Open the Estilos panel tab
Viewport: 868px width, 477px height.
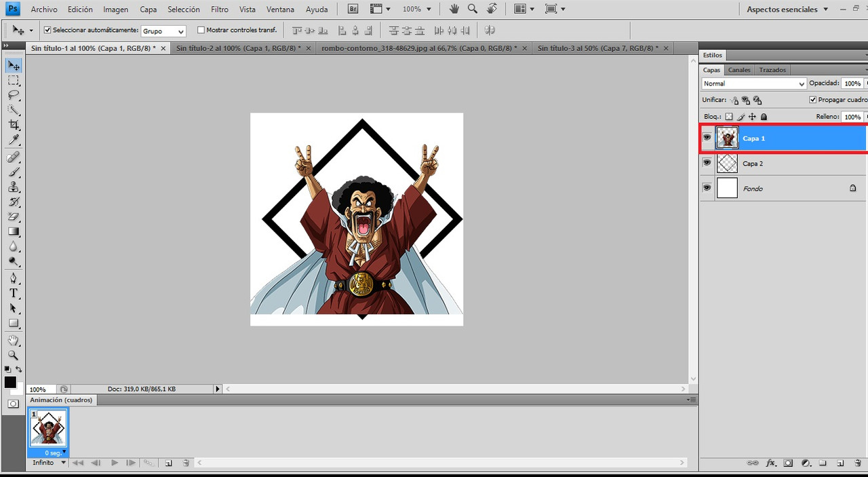click(713, 55)
